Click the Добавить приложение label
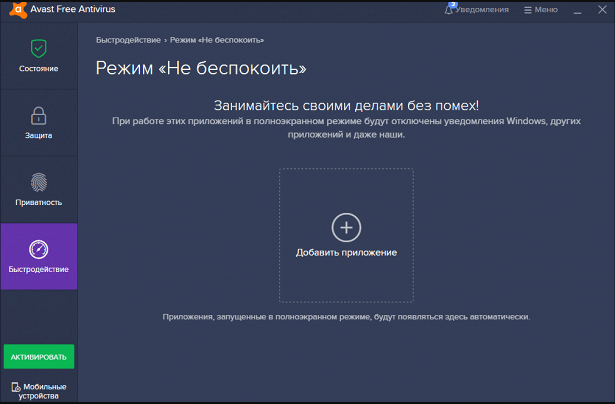The image size is (615, 404). [346, 253]
